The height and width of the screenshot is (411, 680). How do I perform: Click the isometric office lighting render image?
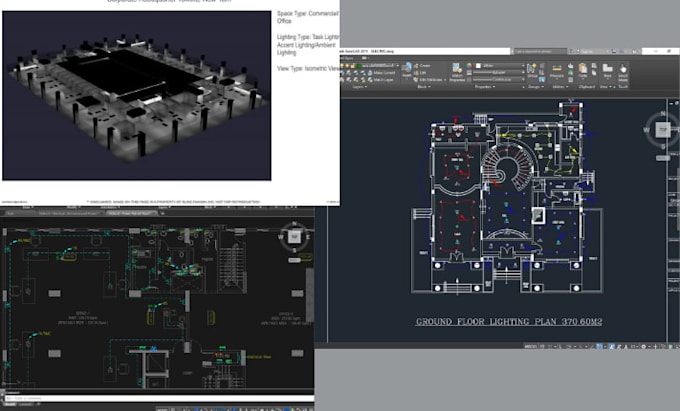pyautogui.click(x=137, y=96)
